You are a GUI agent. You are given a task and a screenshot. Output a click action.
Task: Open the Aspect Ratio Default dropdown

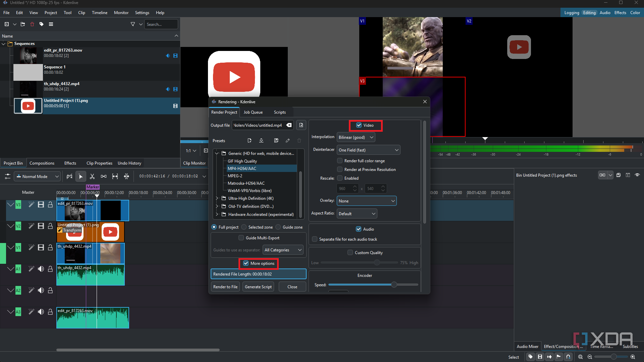pos(357,214)
